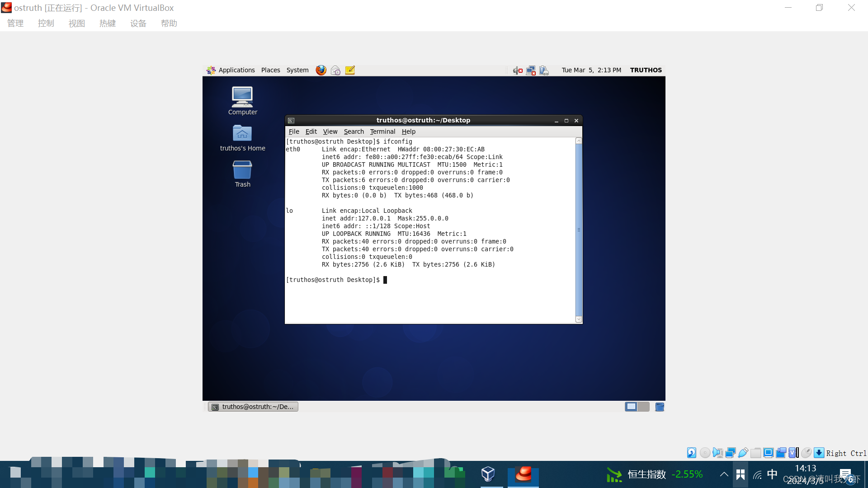868x488 pixels.
Task: Click HWaddr 08:00:27:30:EC:AB text
Action: pyautogui.click(x=441, y=149)
